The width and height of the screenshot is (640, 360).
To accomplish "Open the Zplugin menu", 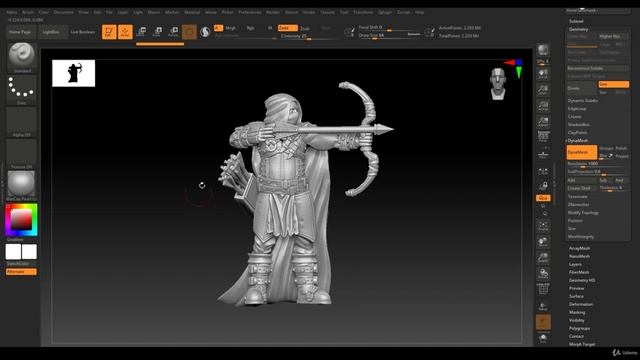I will pos(384,12).
